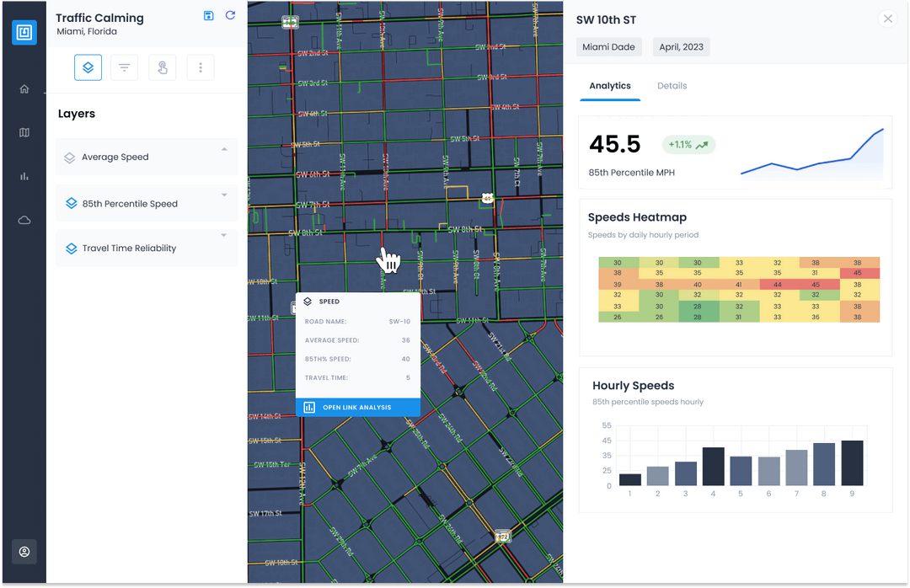Select the map interaction hand icon

click(x=162, y=67)
